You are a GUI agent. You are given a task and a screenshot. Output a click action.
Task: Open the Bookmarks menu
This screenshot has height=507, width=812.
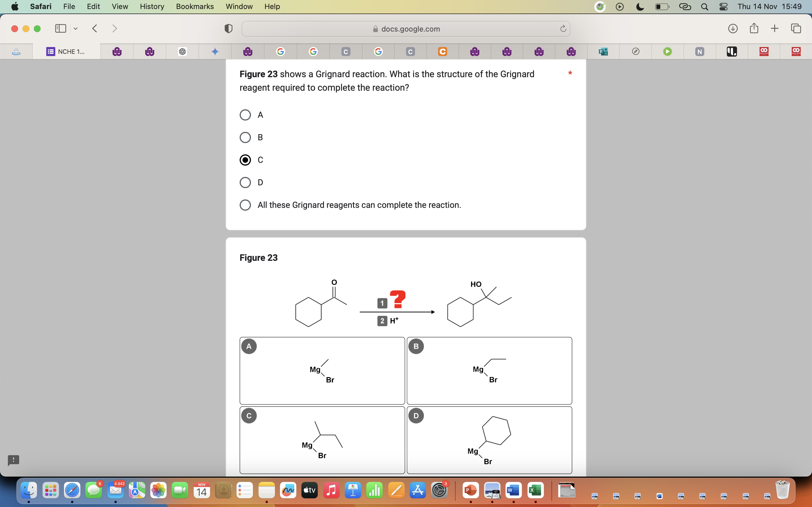(x=195, y=6)
